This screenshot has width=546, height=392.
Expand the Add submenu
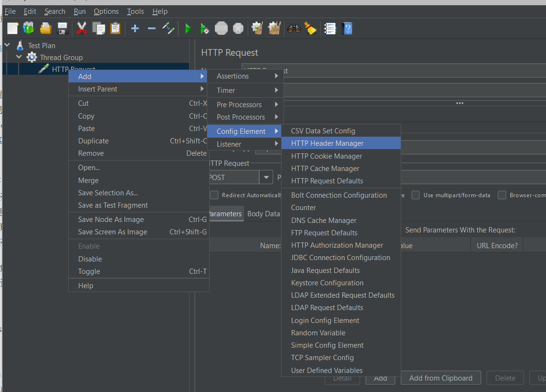pos(138,76)
